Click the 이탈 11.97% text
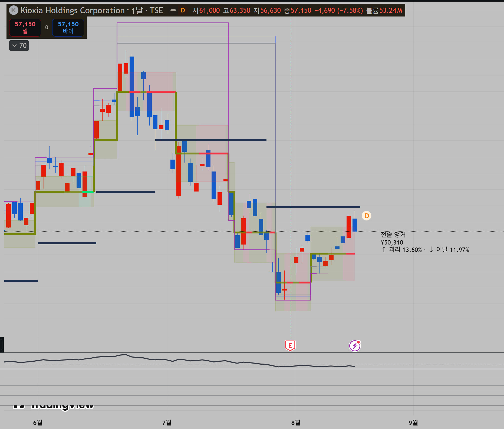This screenshot has width=504, height=429. pyautogui.click(x=453, y=250)
